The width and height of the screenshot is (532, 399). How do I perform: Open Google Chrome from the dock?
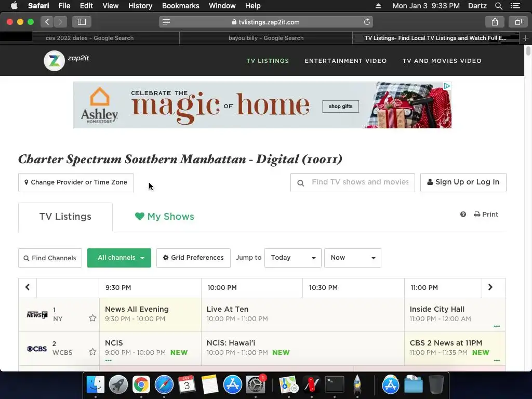coord(141,385)
